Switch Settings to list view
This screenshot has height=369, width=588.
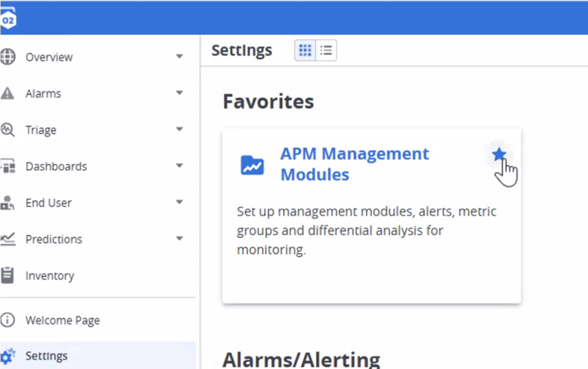[326, 50]
